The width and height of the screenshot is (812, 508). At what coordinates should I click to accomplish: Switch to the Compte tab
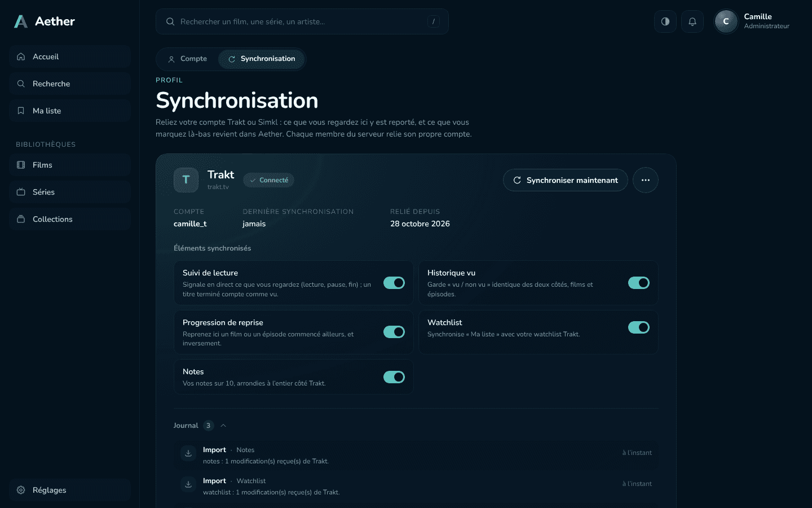pyautogui.click(x=188, y=59)
